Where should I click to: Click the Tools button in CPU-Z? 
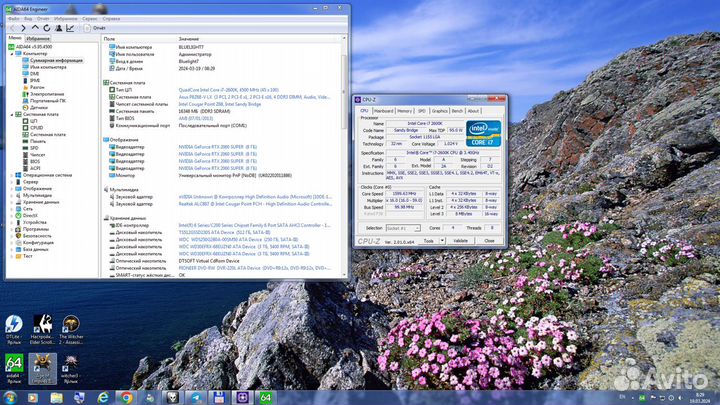tap(428, 241)
